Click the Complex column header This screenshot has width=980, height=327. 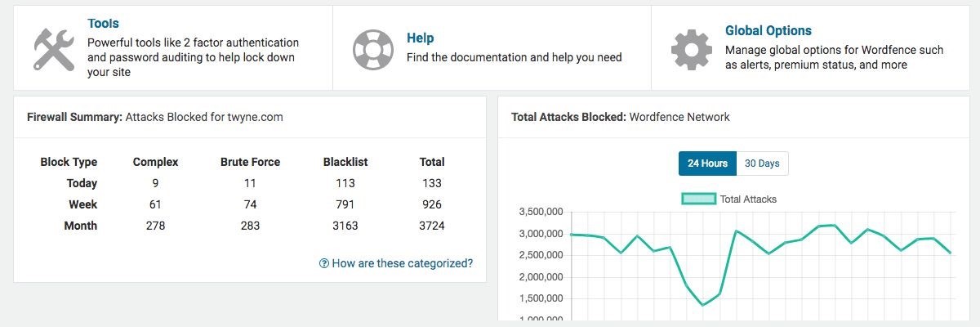(x=155, y=162)
